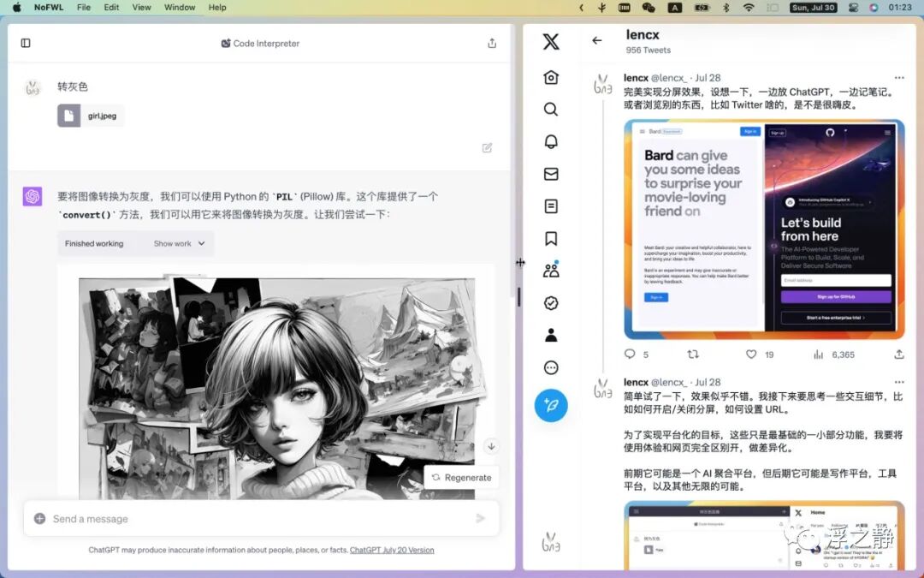Open more options on first lencx tweet
Image resolution: width=924 pixels, height=578 pixels.
(898, 78)
